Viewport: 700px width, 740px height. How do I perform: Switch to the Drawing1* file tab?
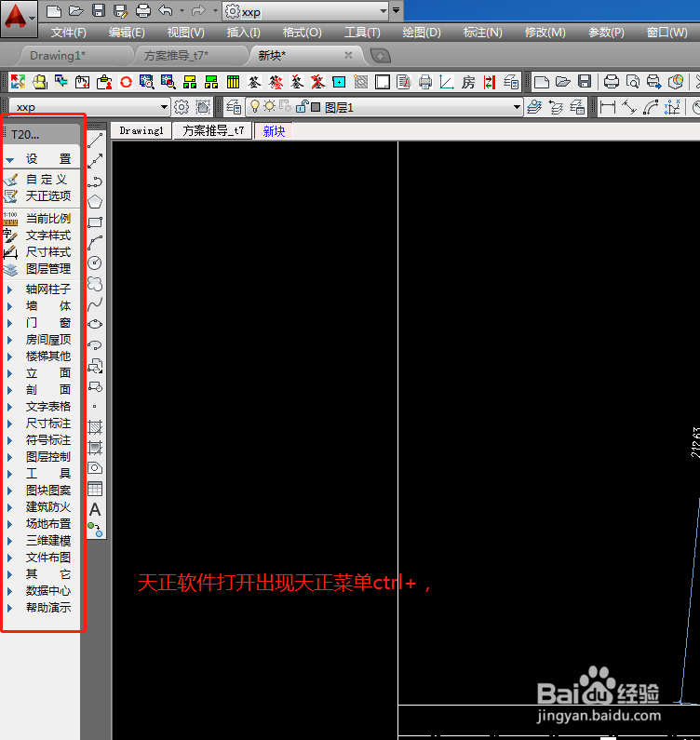coord(58,56)
